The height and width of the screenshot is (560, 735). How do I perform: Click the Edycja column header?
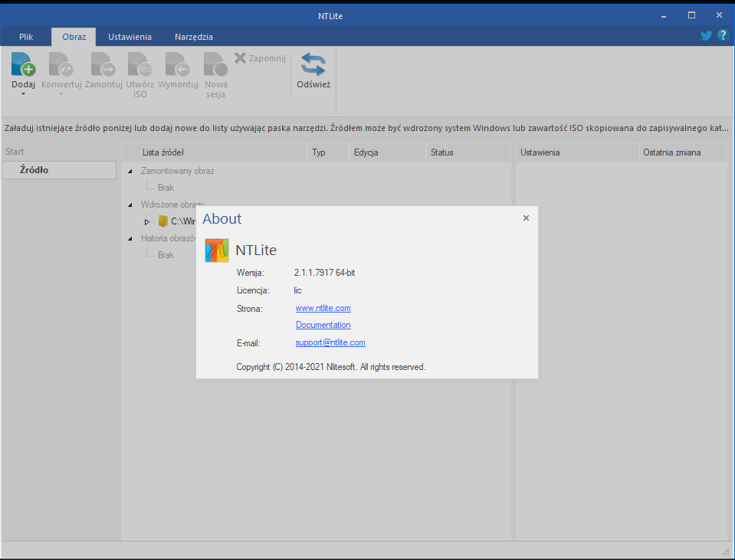pyautogui.click(x=388, y=152)
